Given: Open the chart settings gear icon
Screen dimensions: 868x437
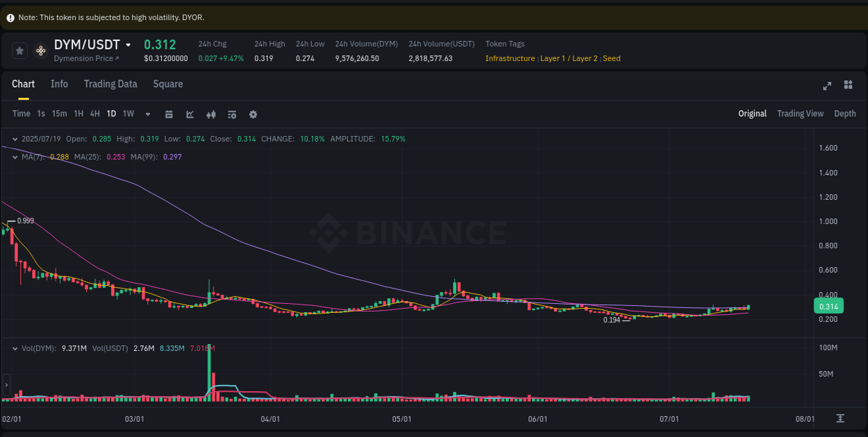Looking at the screenshot, I should pos(253,113).
